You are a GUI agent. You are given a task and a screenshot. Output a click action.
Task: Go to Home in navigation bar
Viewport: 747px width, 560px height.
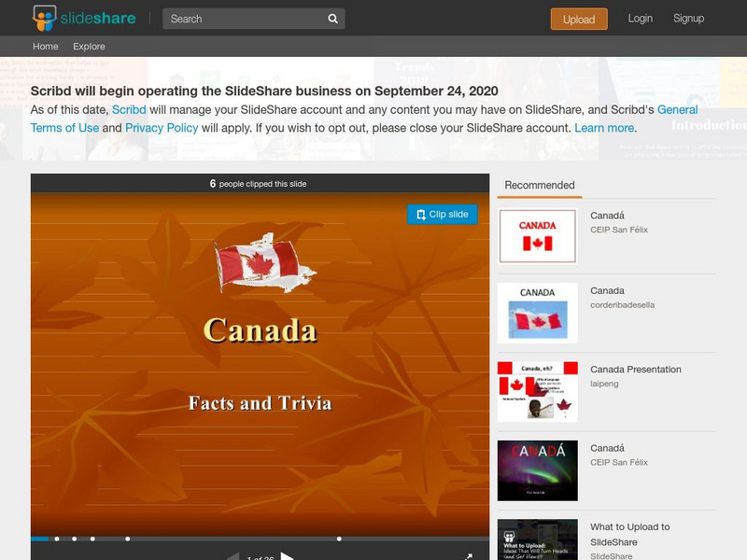tap(45, 46)
